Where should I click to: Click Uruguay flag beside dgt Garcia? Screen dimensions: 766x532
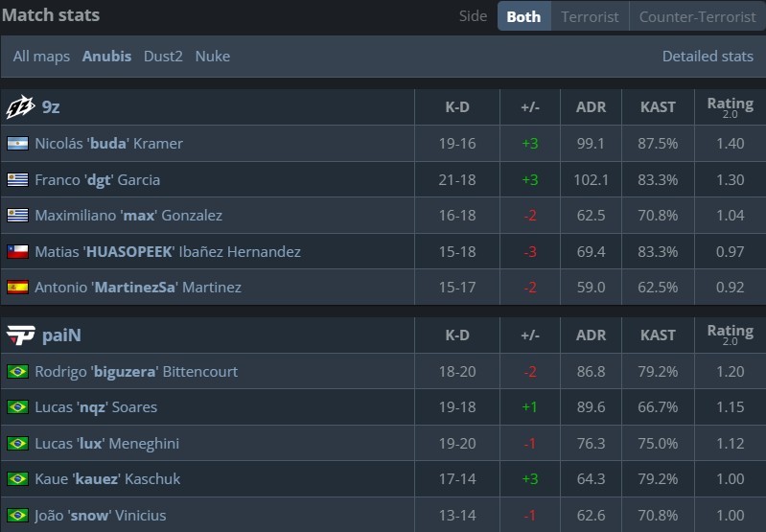[x=17, y=179]
